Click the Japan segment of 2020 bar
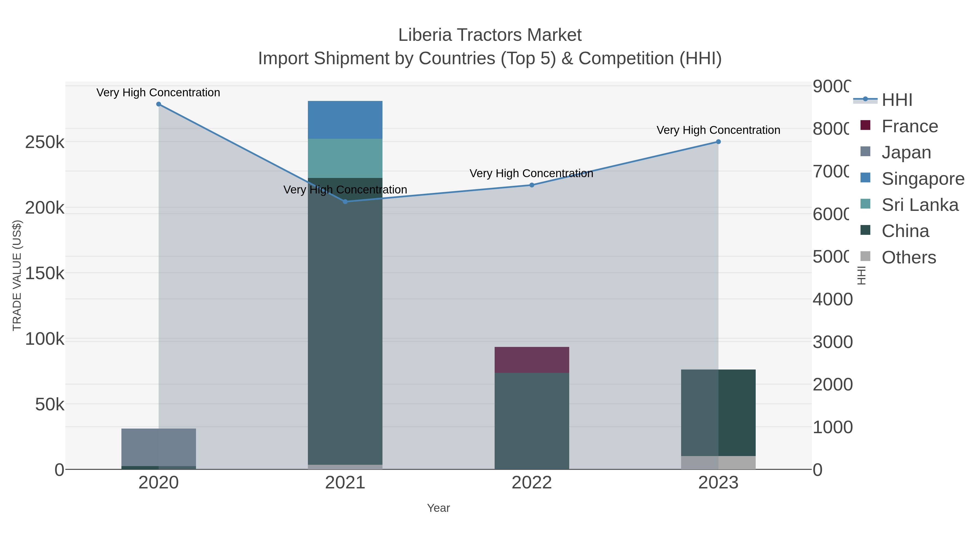The height and width of the screenshot is (551, 980). 159,447
